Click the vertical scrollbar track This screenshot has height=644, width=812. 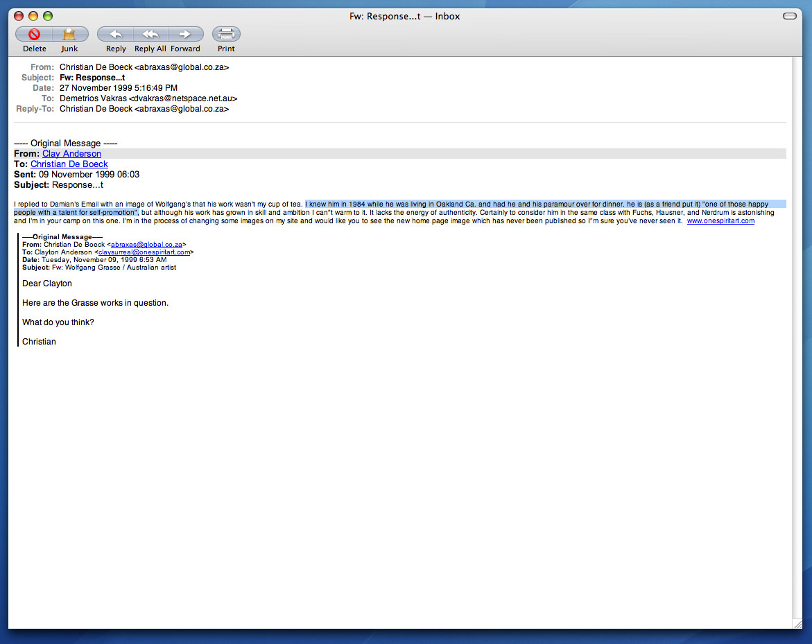[x=797, y=336]
